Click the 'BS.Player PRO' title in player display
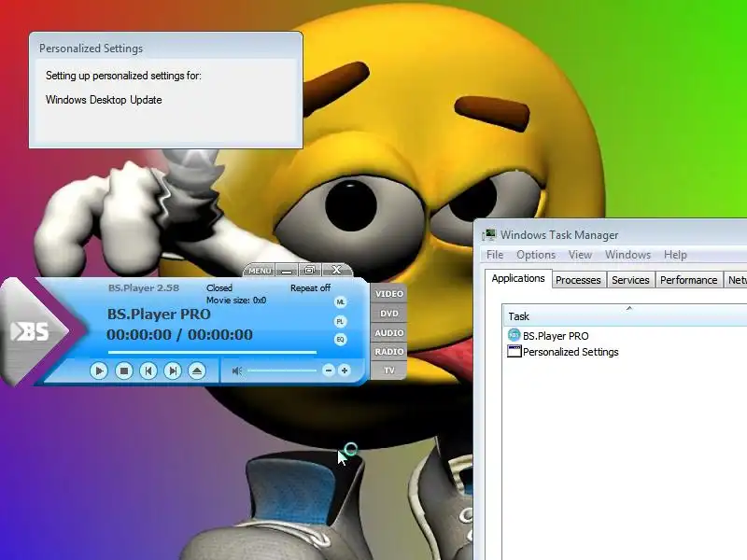Viewport: 747px width, 560px height. tap(159, 315)
